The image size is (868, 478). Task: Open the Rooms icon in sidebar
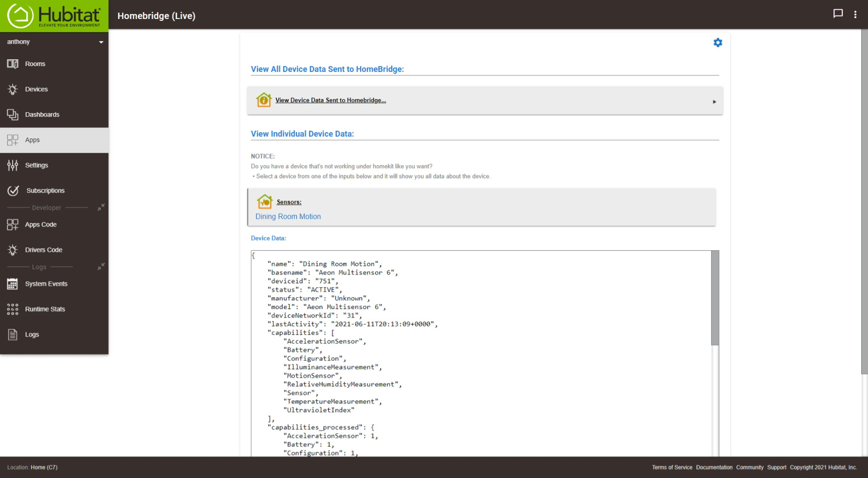click(x=13, y=64)
